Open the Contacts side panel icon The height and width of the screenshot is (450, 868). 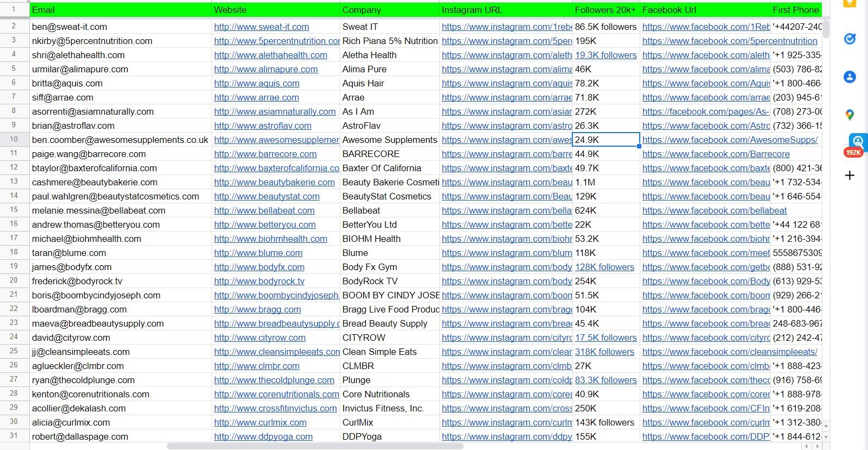click(850, 77)
